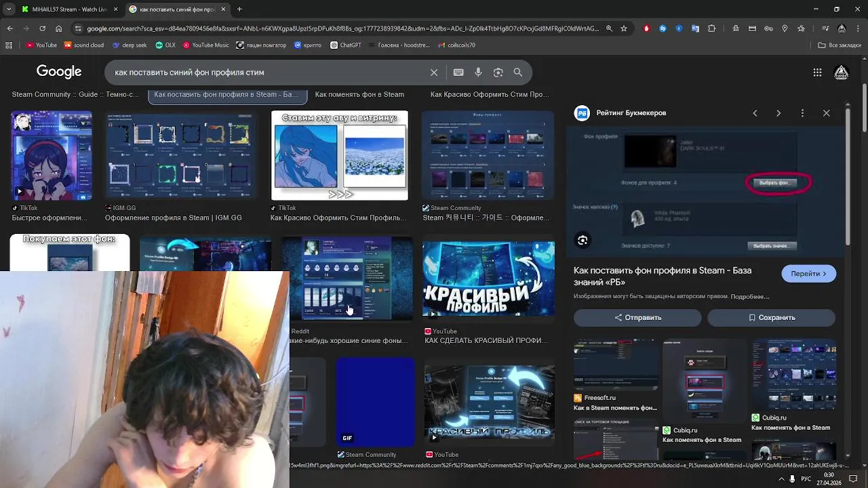Select chip 'Как поменять фон в Steam'
Image resolution: width=868 pixels, height=488 pixels.
coord(359,95)
